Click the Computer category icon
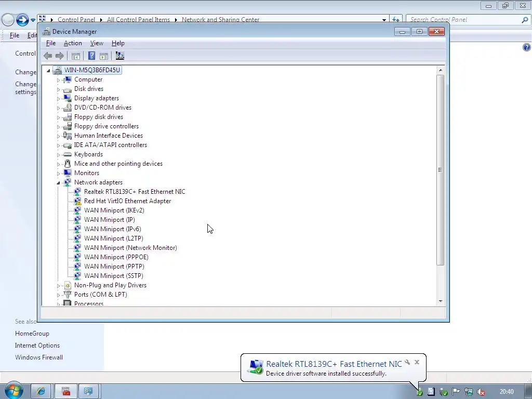The image size is (532, 399). coord(68,79)
